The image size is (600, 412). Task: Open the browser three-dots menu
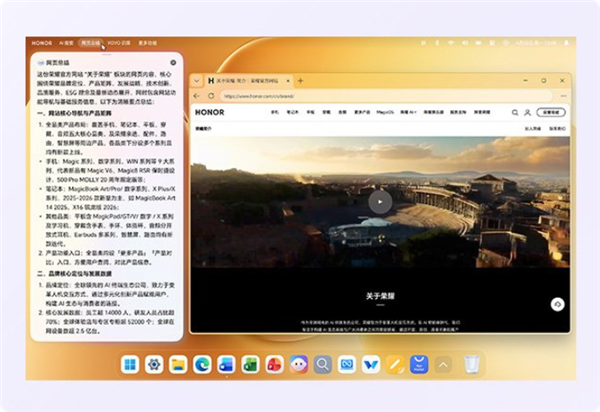point(563,96)
